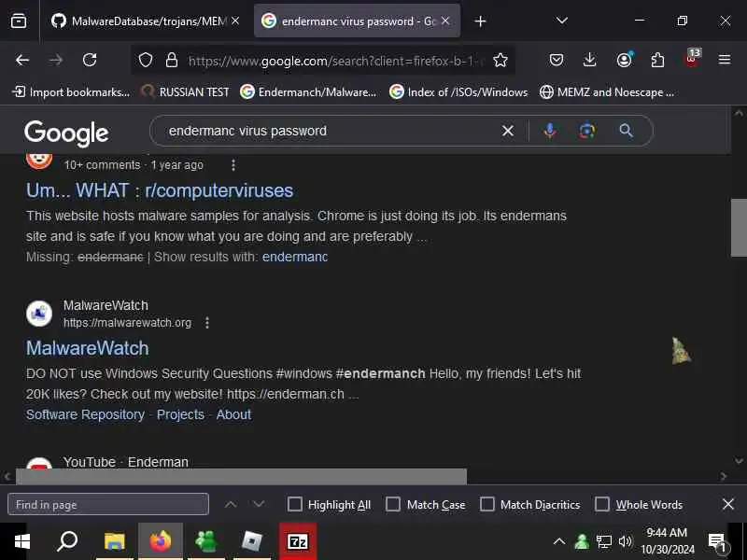
Task: Go to Google home logo
Action: (66, 133)
